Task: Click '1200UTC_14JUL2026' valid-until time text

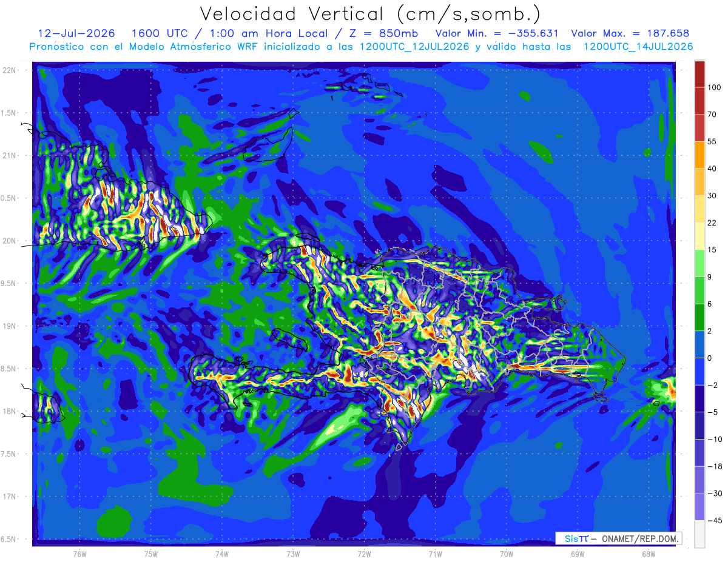Action: click(638, 47)
